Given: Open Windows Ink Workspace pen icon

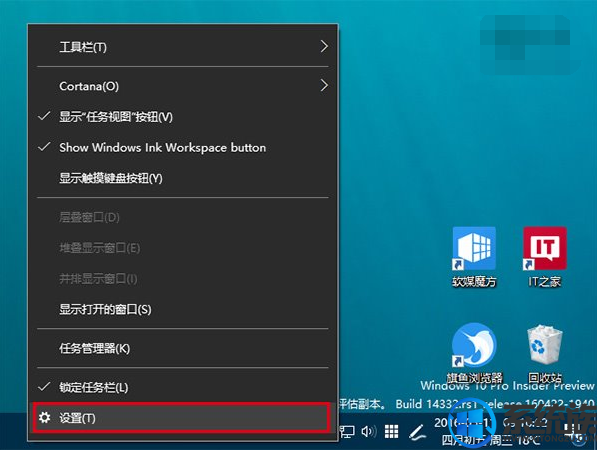Looking at the screenshot, I should [x=417, y=432].
